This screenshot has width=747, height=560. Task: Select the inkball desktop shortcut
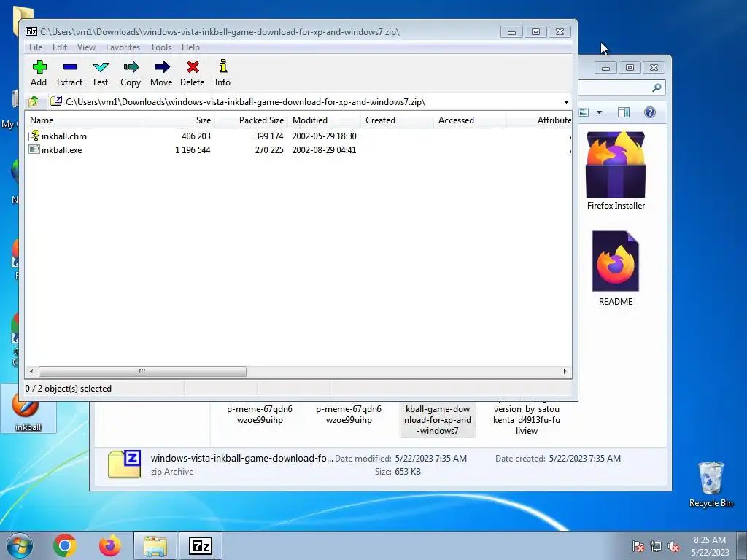coord(28,410)
